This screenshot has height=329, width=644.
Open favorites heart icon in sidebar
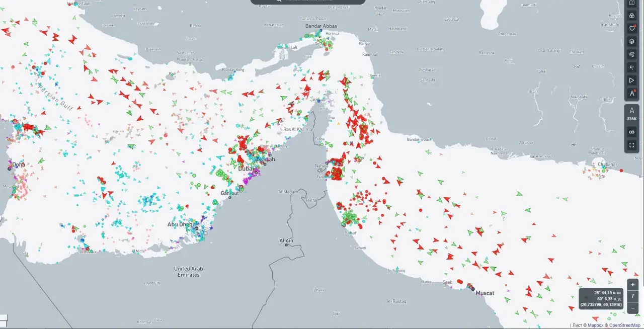[632, 28]
